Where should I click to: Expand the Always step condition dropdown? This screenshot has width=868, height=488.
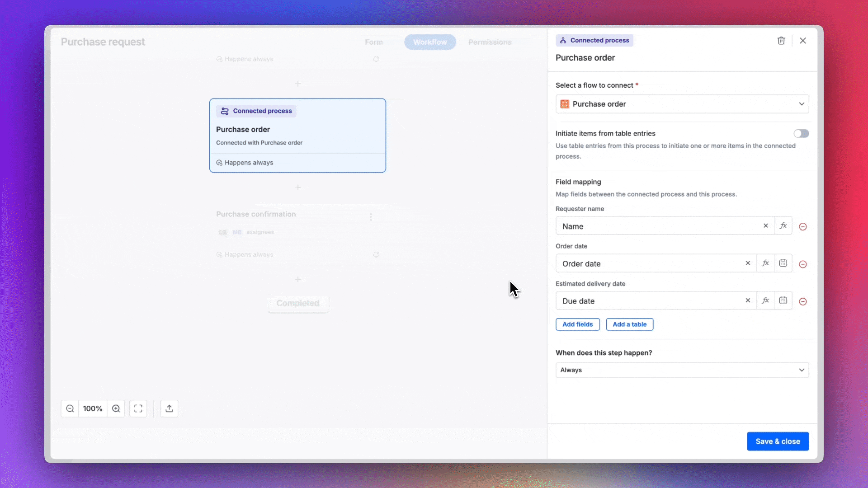[x=682, y=370]
